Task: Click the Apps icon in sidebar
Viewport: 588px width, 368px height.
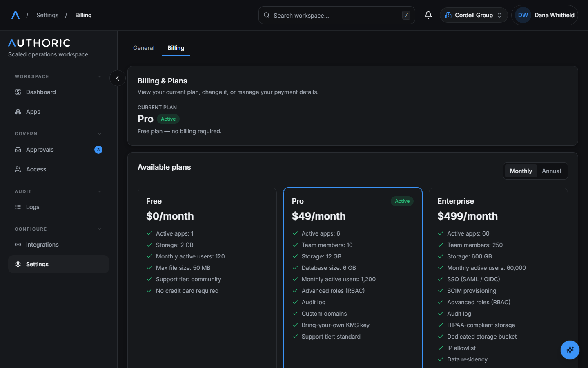Action: pos(18,112)
